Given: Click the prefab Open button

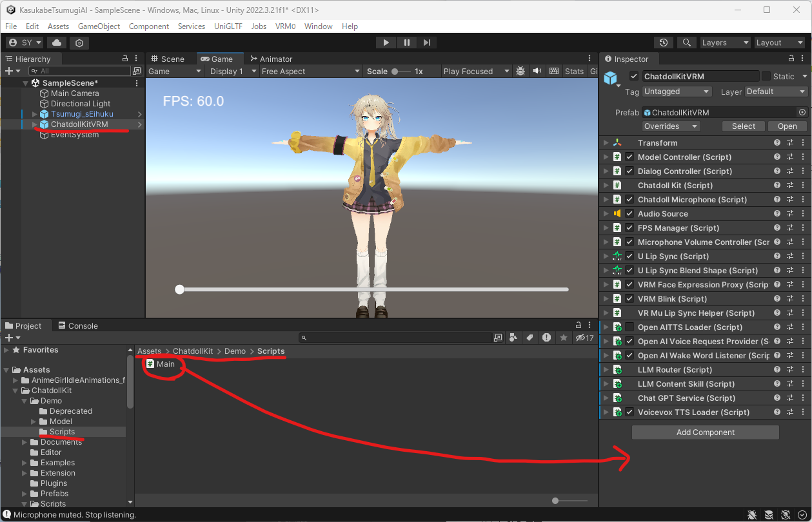Looking at the screenshot, I should [x=787, y=126].
